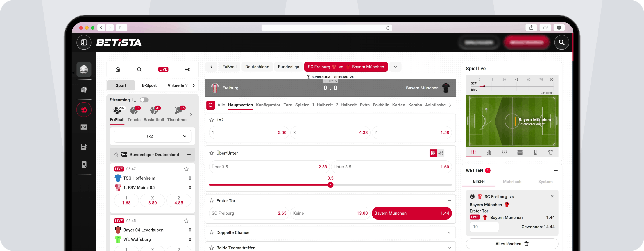Screen dimensions: 644x251
Task: Open the statistics bar chart in Spiel live
Action: pyautogui.click(x=489, y=152)
